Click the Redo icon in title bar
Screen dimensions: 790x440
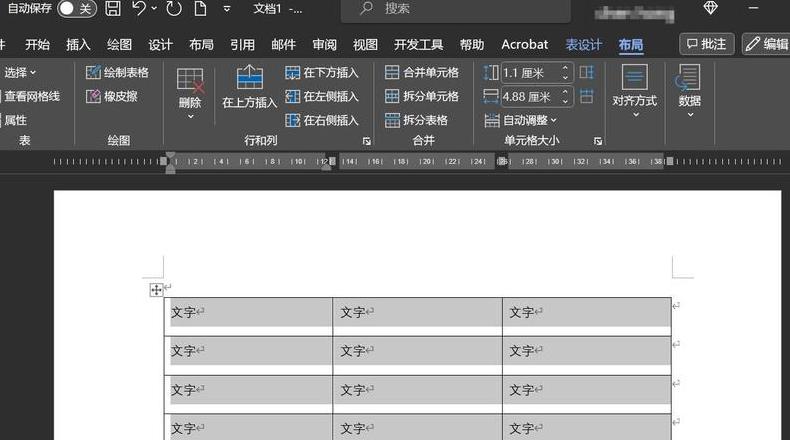(174, 9)
